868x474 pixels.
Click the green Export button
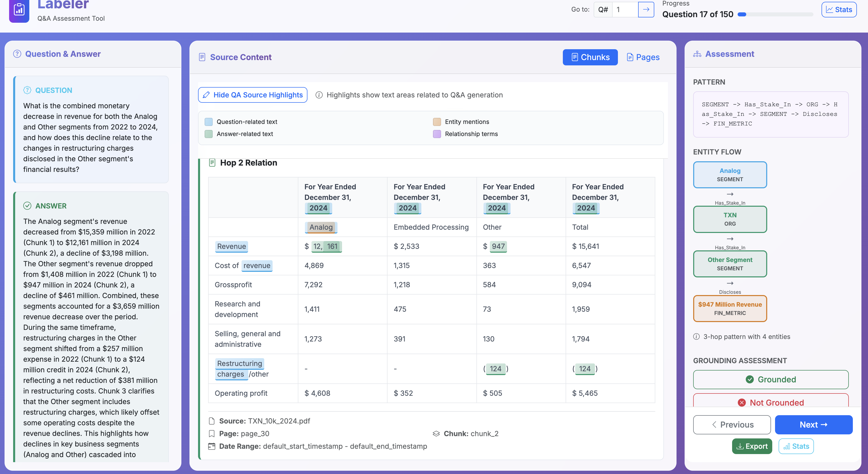pyautogui.click(x=752, y=446)
